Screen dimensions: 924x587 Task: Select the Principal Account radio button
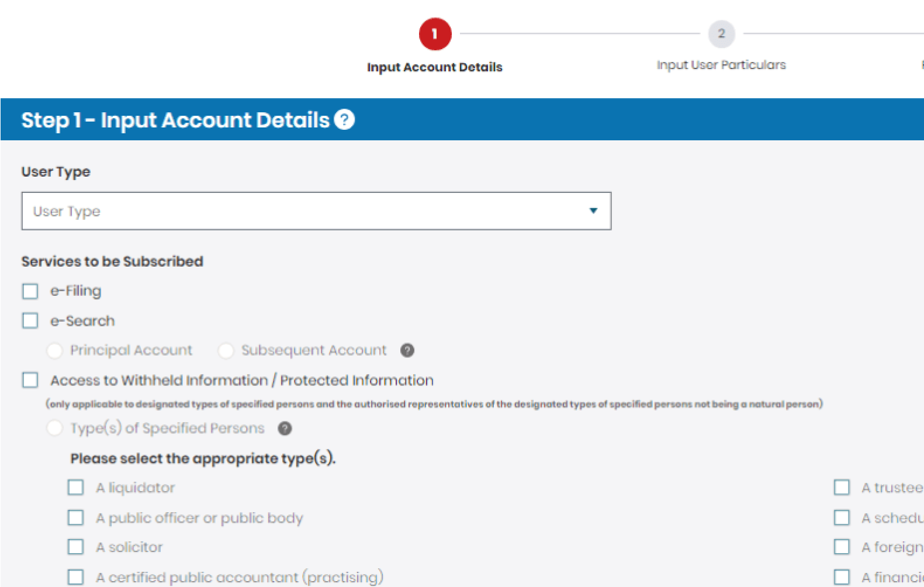click(x=55, y=351)
